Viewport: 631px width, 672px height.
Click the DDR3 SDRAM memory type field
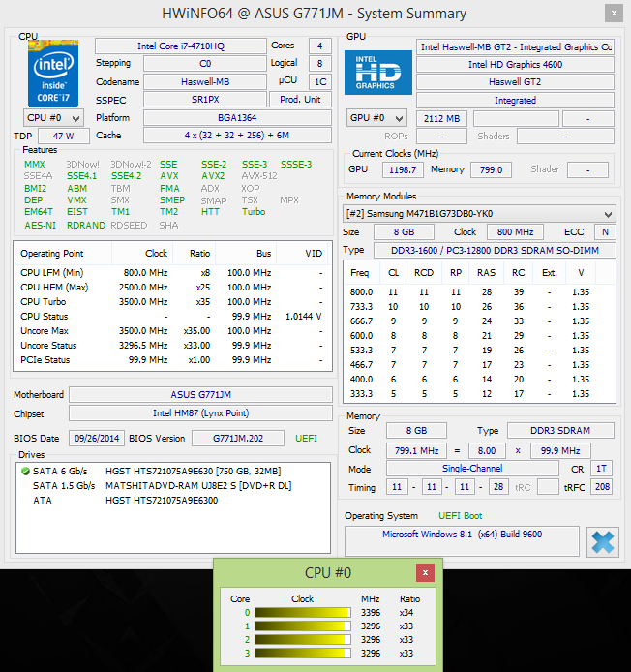pos(560,430)
